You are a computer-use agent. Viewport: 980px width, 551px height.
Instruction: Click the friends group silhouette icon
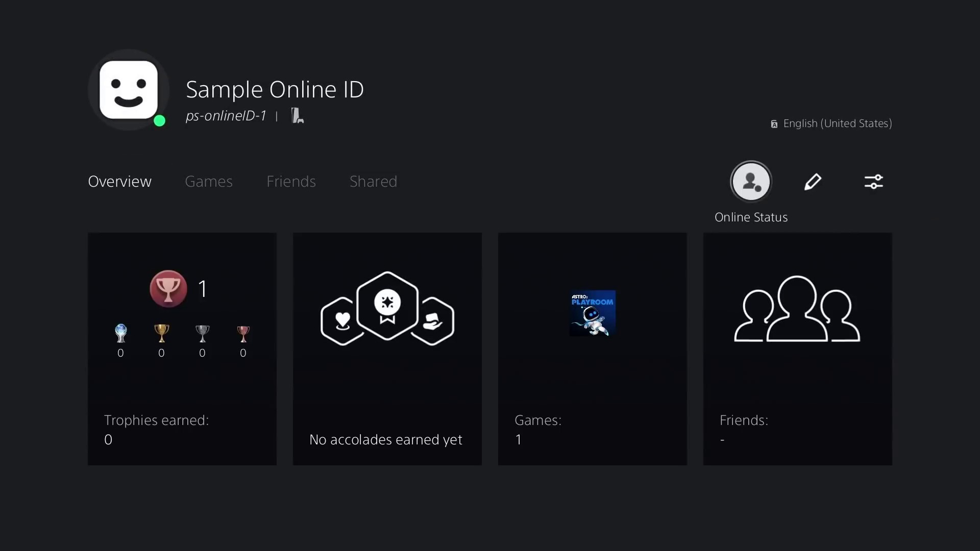pyautogui.click(x=797, y=309)
